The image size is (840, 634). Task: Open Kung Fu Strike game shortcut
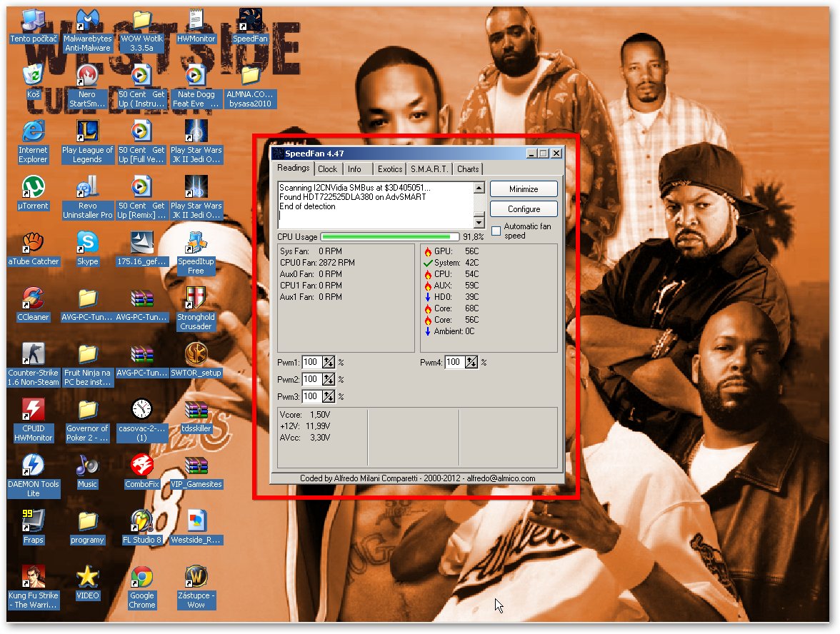(33, 588)
